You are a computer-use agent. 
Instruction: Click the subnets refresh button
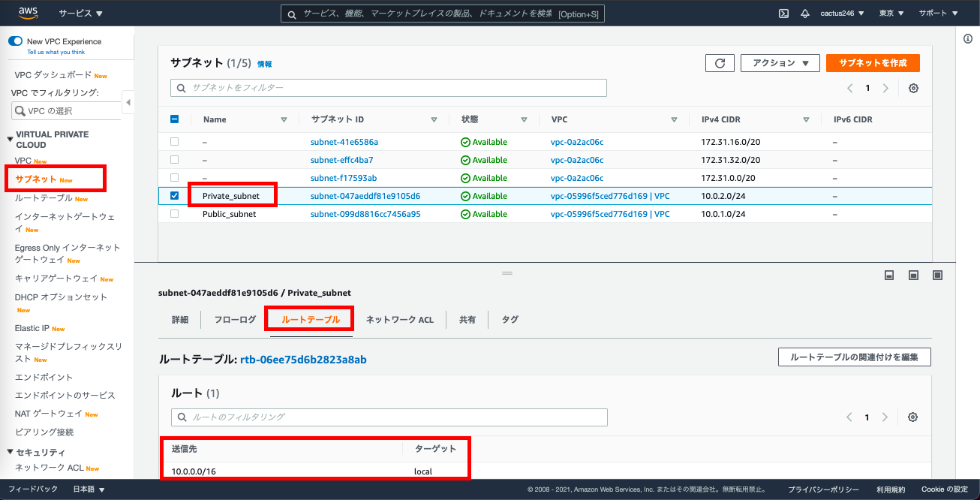click(720, 63)
